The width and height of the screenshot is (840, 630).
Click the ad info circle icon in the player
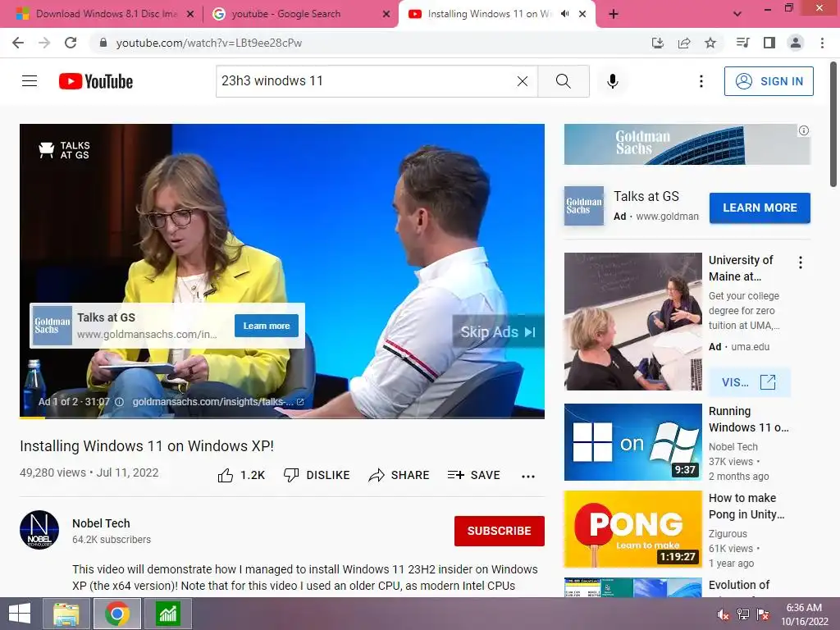pyautogui.click(x=120, y=402)
